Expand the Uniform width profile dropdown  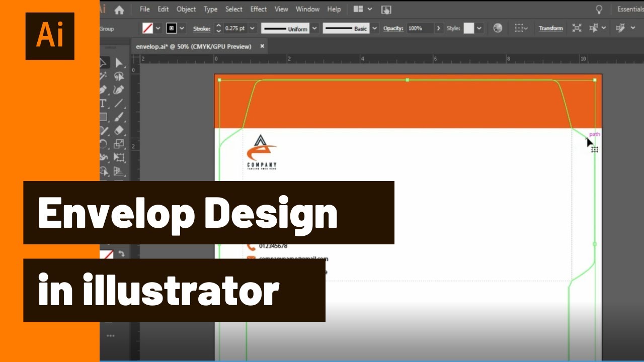click(x=315, y=29)
